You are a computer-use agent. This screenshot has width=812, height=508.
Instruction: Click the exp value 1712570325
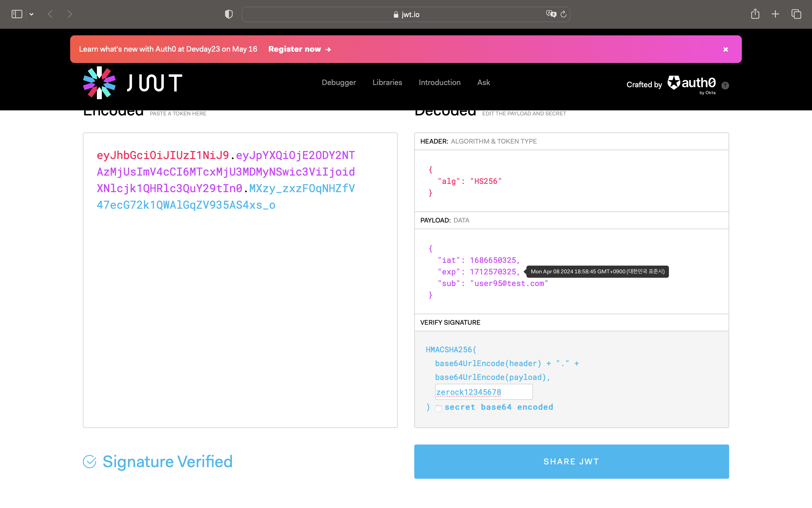[x=493, y=271]
